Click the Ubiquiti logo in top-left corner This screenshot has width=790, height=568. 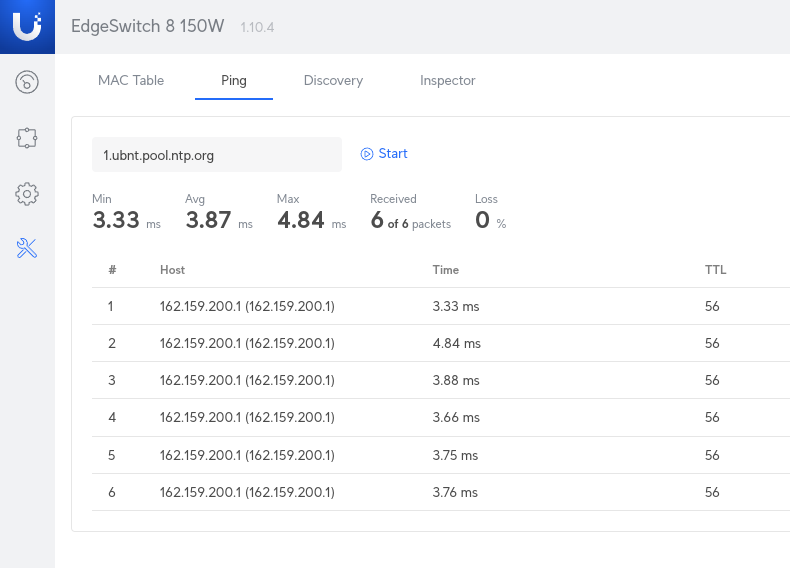pyautogui.click(x=27, y=26)
